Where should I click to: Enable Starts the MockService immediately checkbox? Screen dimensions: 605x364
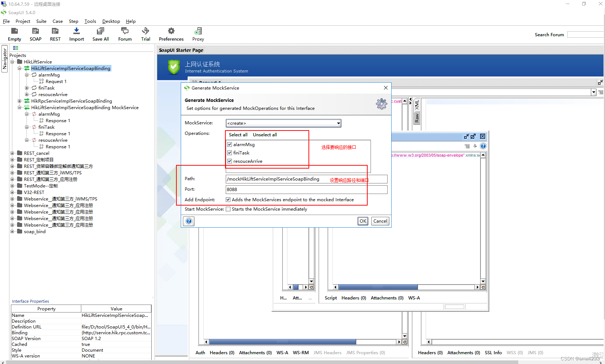228,209
